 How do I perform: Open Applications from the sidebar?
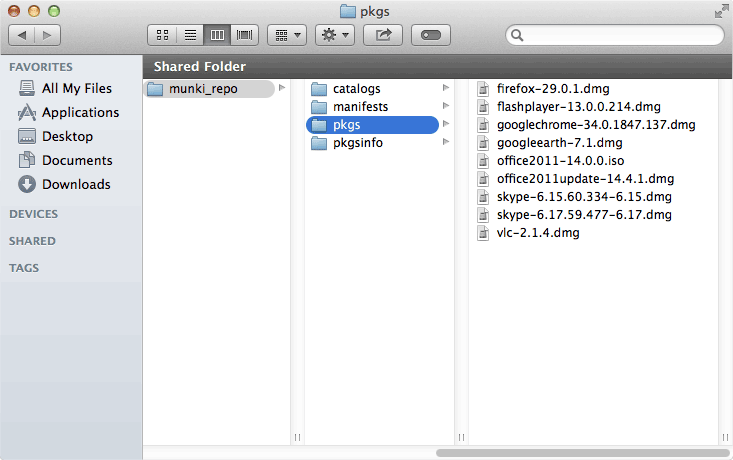click(x=80, y=112)
